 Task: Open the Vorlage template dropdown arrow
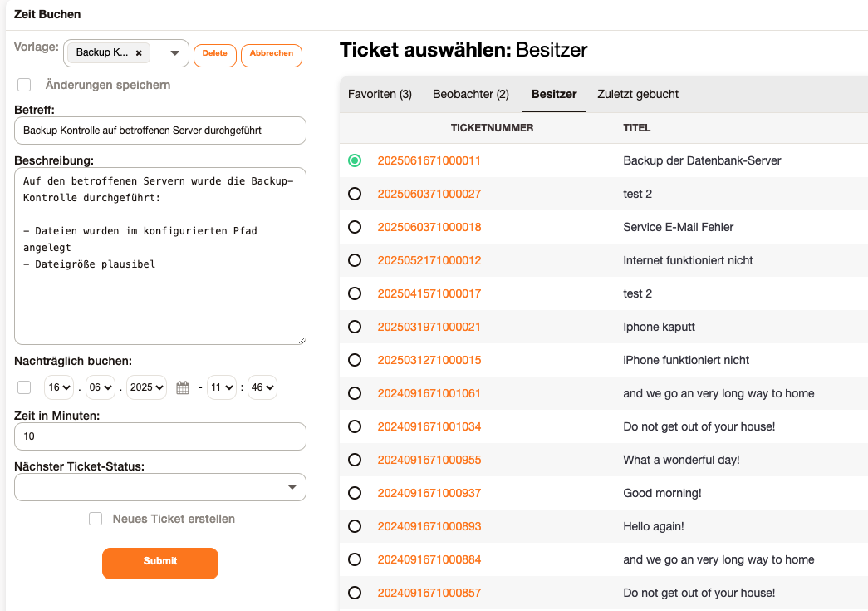175,53
